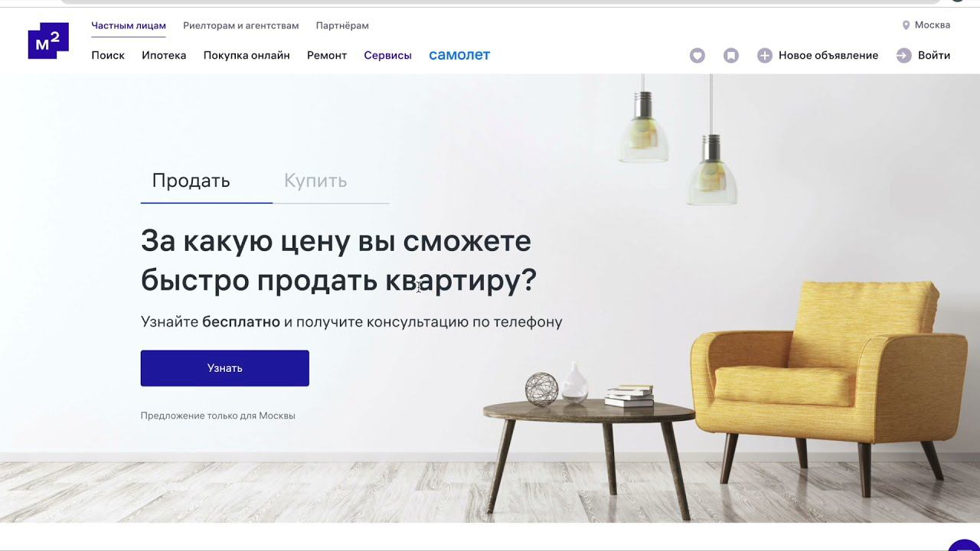Image resolution: width=980 pixels, height=551 pixels.
Task: Click the chat widget bubble at the bottom corner
Action: (965, 545)
